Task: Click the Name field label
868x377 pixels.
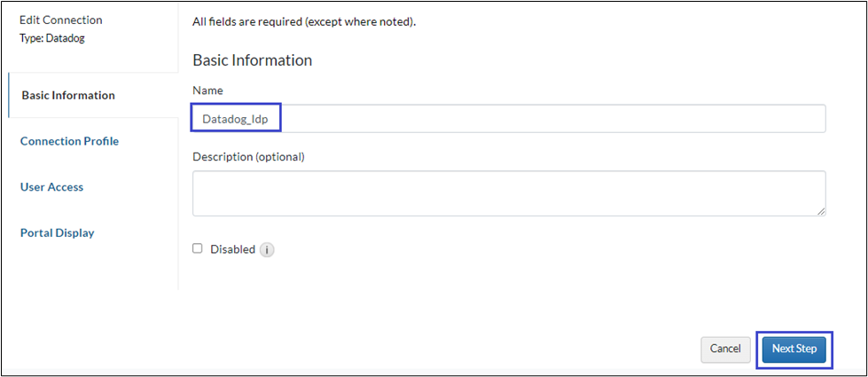Action: click(207, 90)
